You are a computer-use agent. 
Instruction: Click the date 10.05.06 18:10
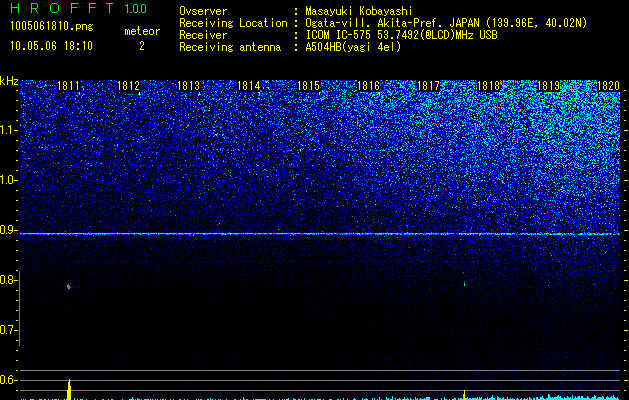(51, 46)
